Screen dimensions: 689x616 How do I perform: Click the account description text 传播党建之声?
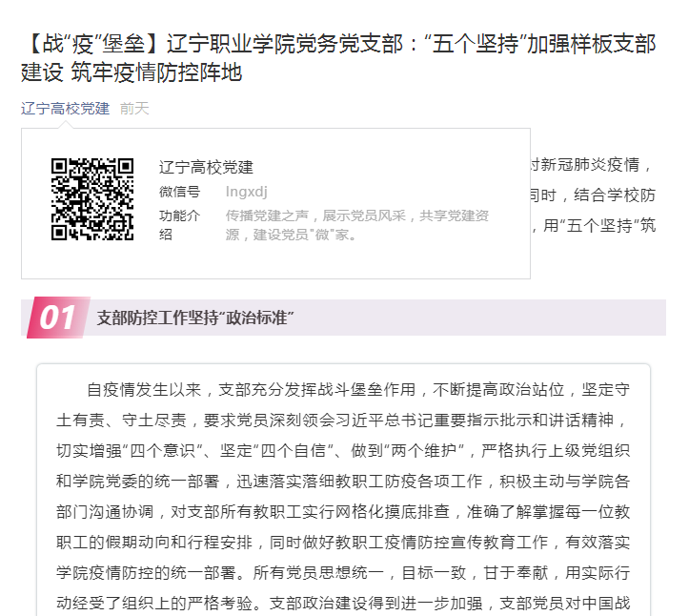point(356,225)
